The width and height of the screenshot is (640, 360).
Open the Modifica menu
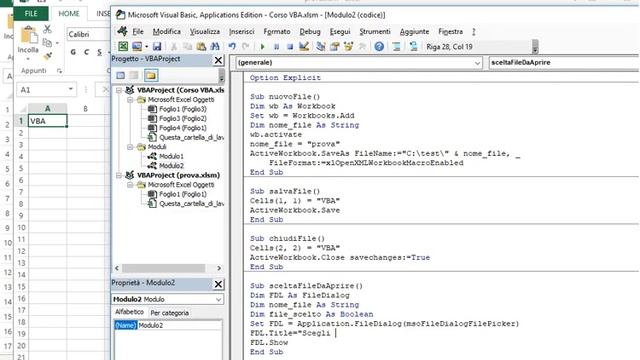tap(167, 31)
